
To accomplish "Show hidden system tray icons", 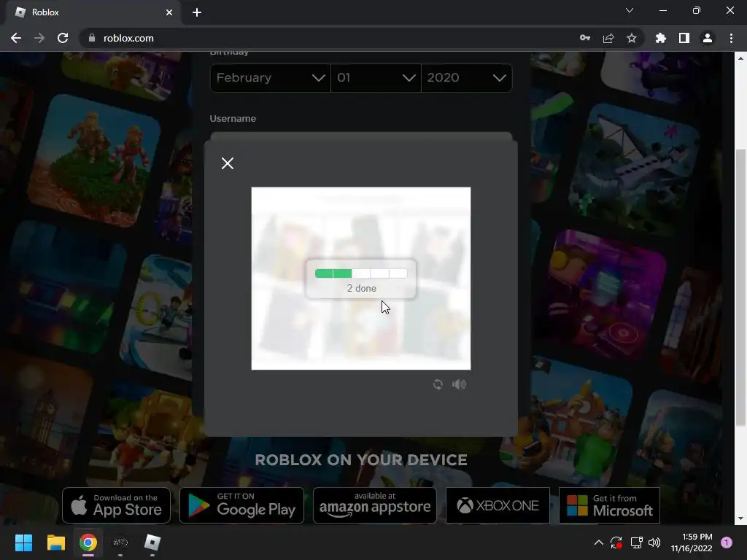I will click(599, 542).
